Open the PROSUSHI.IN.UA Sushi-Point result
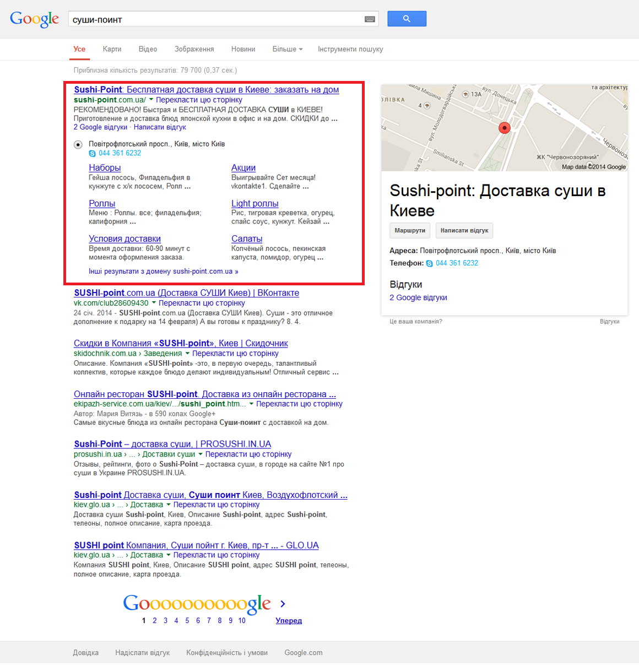The width and height of the screenshot is (639, 672). point(172,444)
